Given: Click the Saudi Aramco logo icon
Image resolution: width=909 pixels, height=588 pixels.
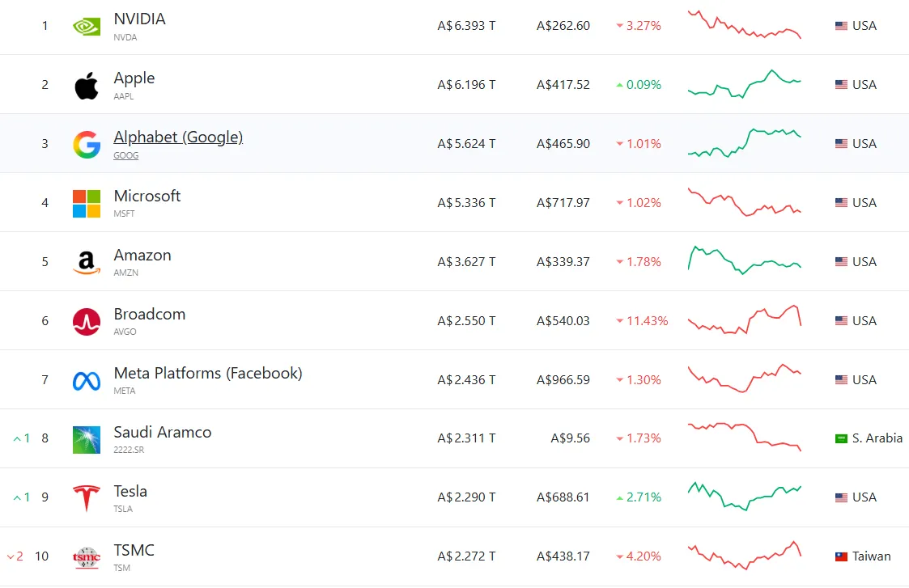Looking at the screenshot, I should coord(87,439).
